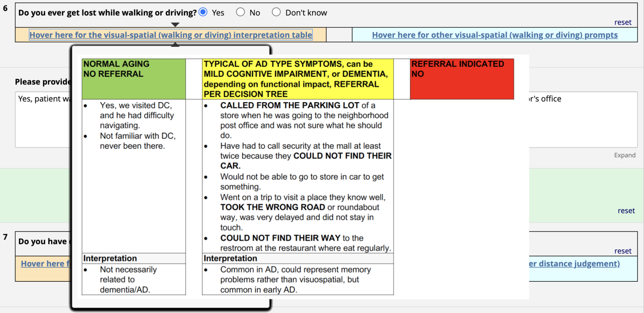Click the Interpretation label under Normal Aging column

[110, 259]
